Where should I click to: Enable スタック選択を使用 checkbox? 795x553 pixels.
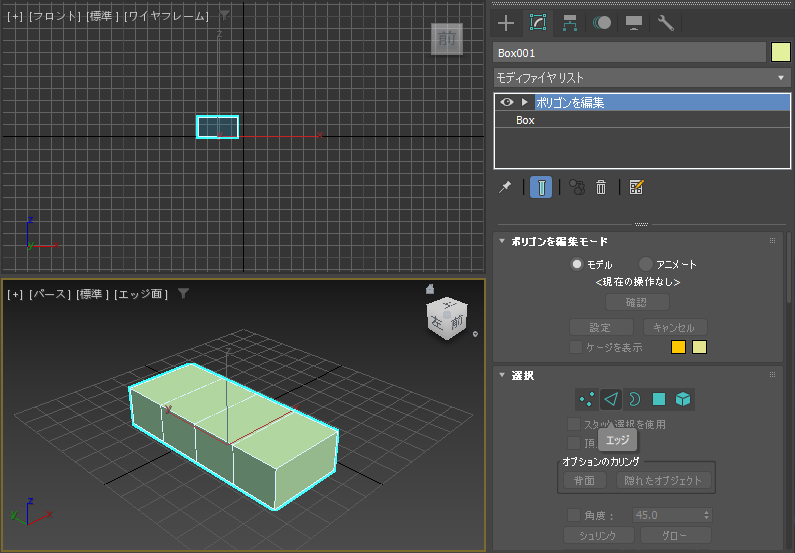point(573,424)
